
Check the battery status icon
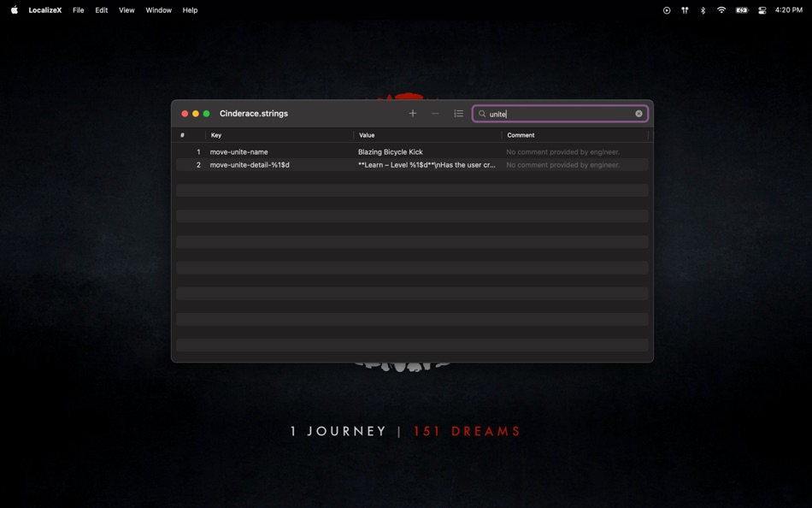point(742,10)
